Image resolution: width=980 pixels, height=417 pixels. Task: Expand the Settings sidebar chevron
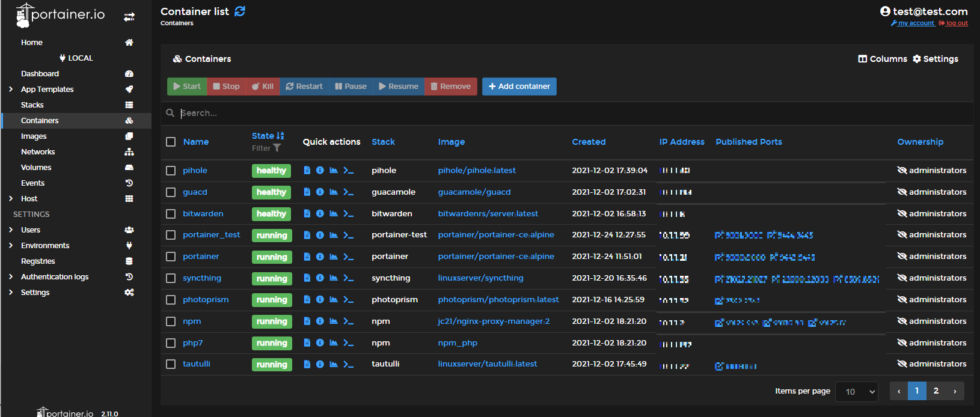11,293
